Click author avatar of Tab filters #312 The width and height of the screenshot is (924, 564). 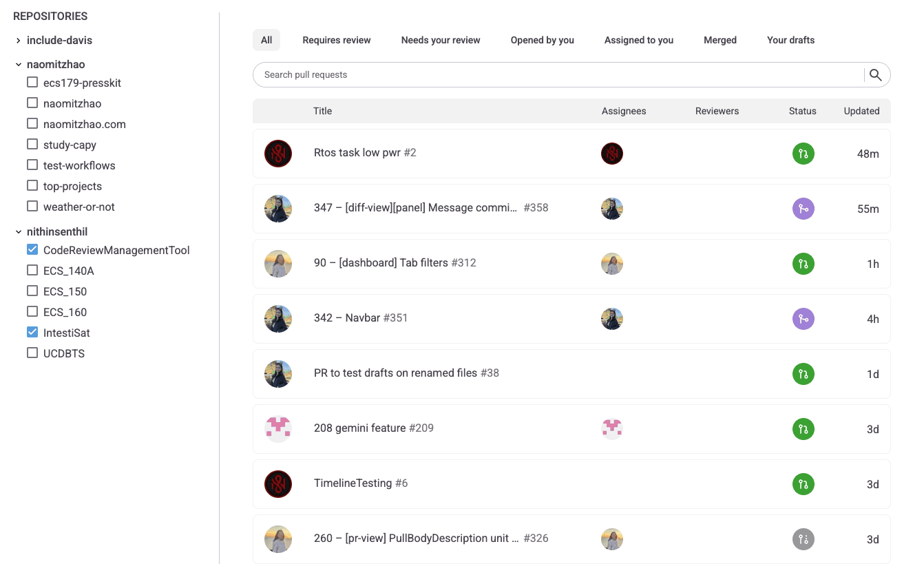point(278,264)
